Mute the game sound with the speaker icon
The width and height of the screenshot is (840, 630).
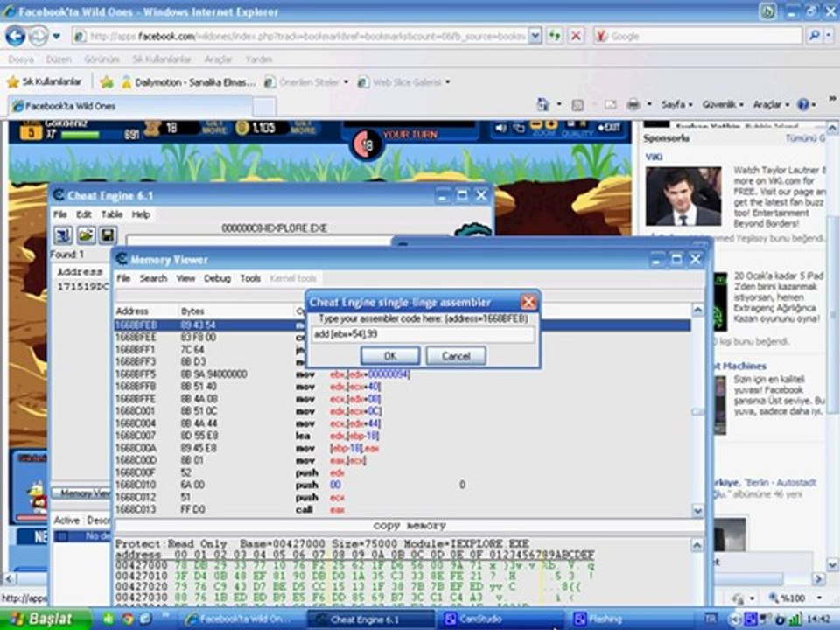click(x=501, y=128)
